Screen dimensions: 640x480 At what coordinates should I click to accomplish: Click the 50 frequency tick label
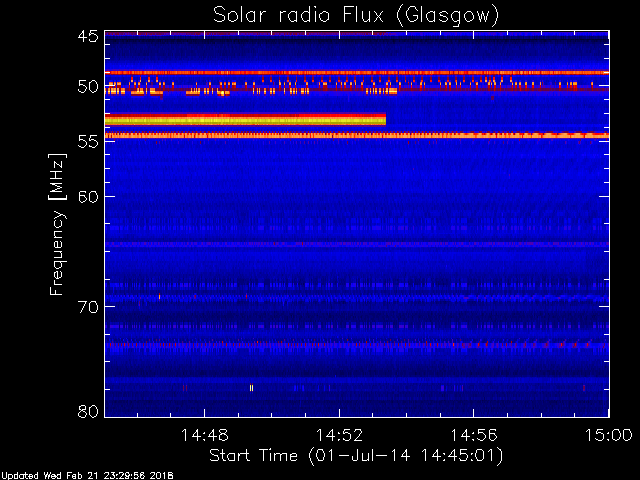click(88, 87)
